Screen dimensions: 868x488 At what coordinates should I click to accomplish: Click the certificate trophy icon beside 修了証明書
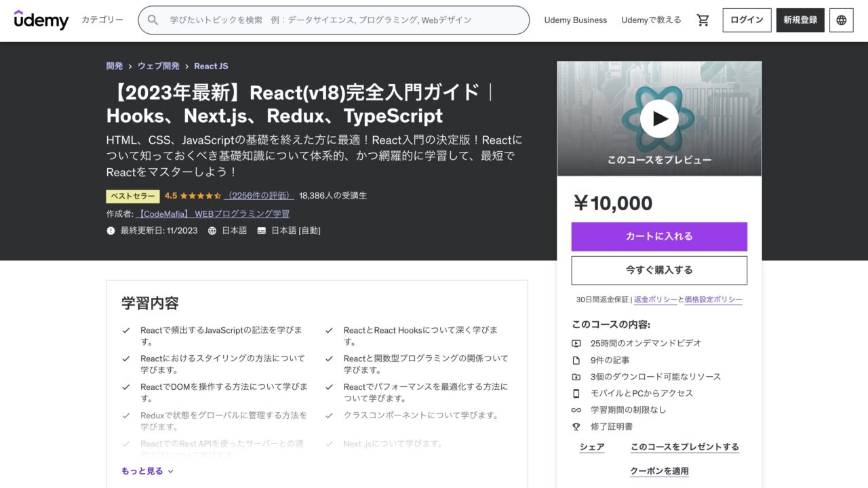tap(576, 427)
